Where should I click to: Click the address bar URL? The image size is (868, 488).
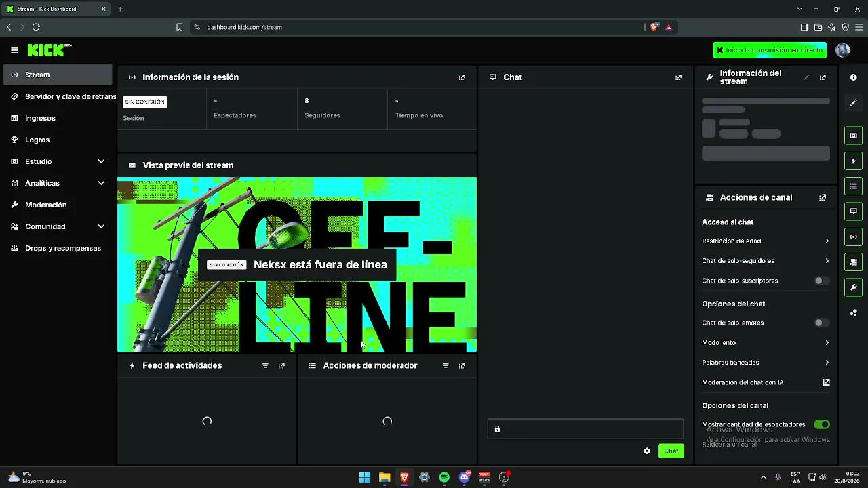coord(244,27)
